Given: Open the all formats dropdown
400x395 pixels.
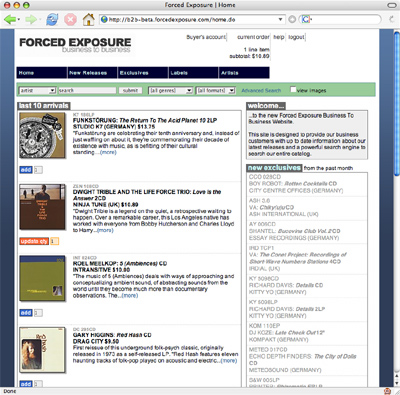Looking at the screenshot, I should 216,90.
